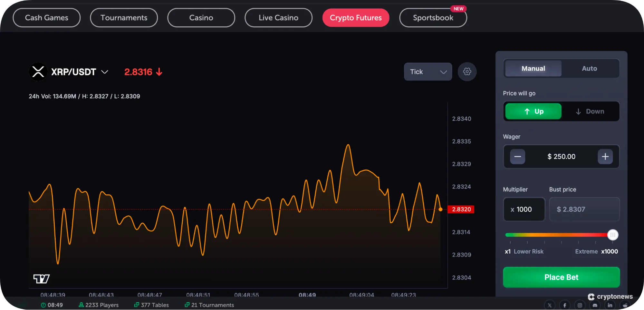Click the XRP coin logo icon
The height and width of the screenshot is (310, 644).
pyautogui.click(x=39, y=72)
